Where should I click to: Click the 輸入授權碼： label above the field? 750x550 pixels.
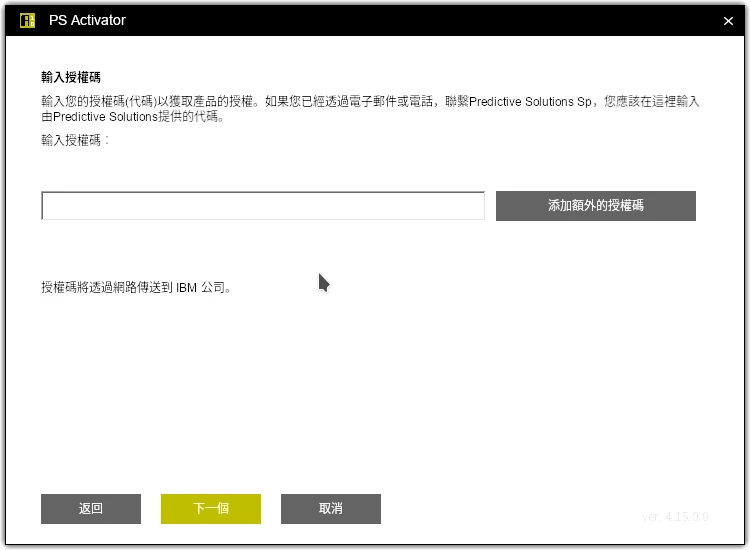point(75,140)
